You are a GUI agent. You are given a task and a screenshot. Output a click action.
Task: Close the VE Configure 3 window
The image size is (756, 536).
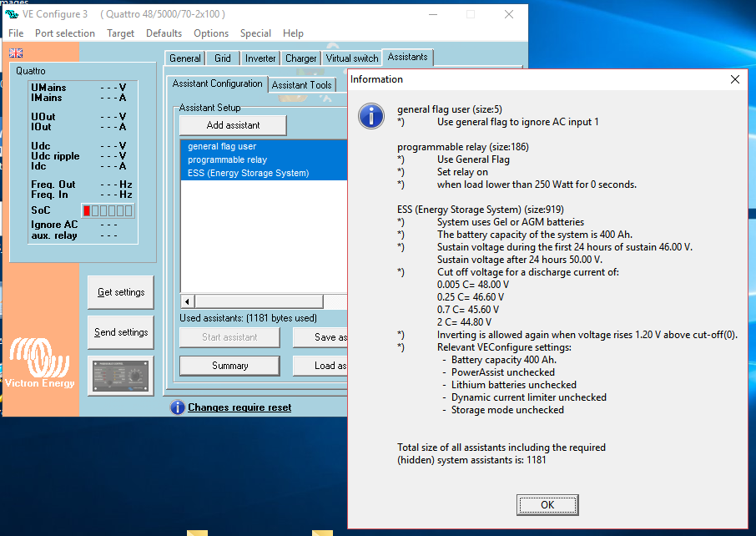(509, 14)
